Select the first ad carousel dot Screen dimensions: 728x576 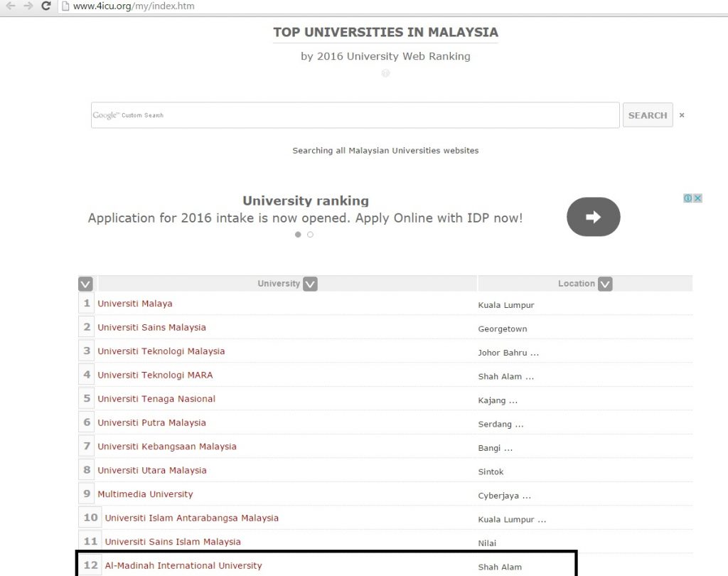(298, 235)
